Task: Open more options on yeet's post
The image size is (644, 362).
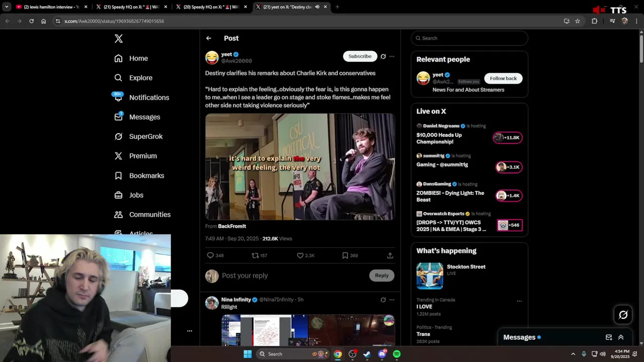Action: click(x=392, y=56)
